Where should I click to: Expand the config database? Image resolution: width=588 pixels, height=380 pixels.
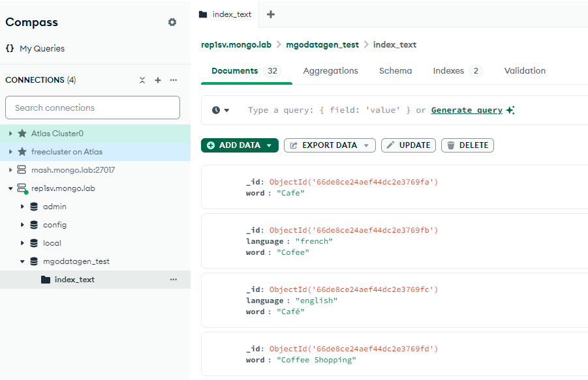(x=22, y=225)
